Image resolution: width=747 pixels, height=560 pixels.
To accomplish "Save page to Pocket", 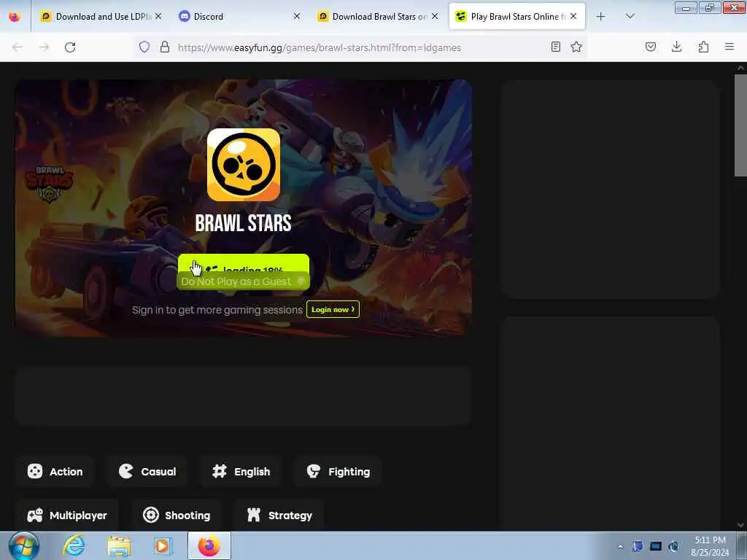I will coord(650,47).
